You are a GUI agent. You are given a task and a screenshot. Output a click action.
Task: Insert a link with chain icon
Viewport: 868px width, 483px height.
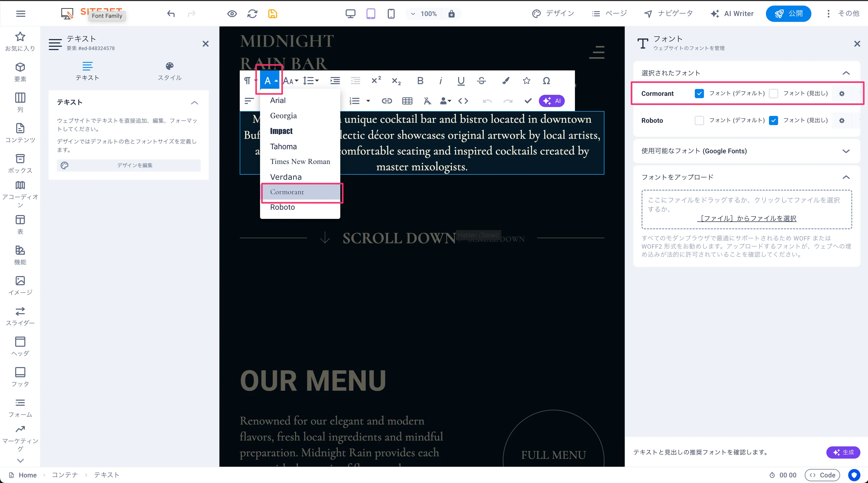tap(387, 101)
